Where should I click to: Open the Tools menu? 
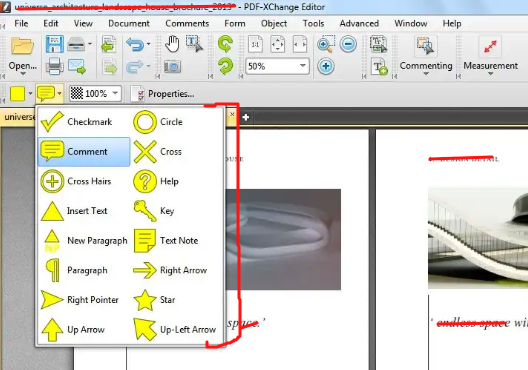tap(313, 24)
